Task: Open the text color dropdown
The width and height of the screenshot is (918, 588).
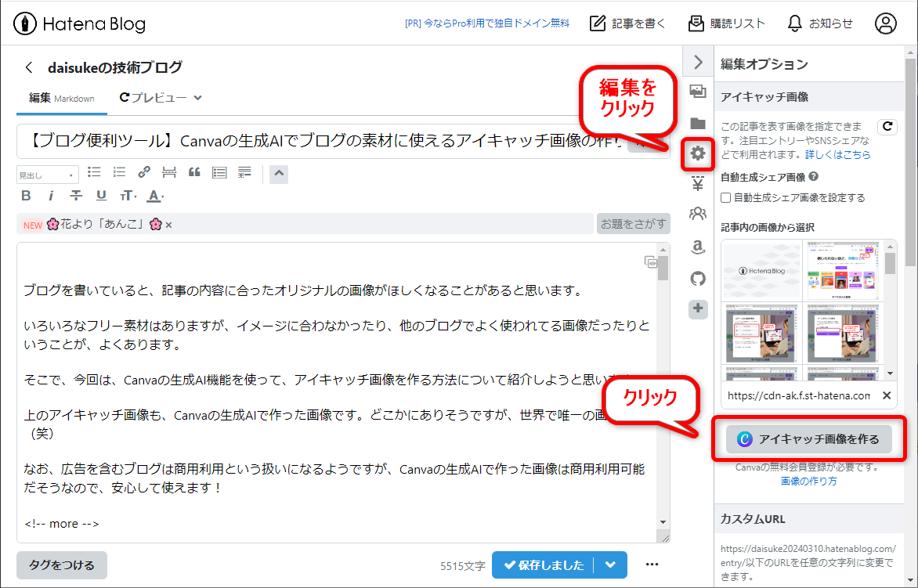Action: pos(154,196)
